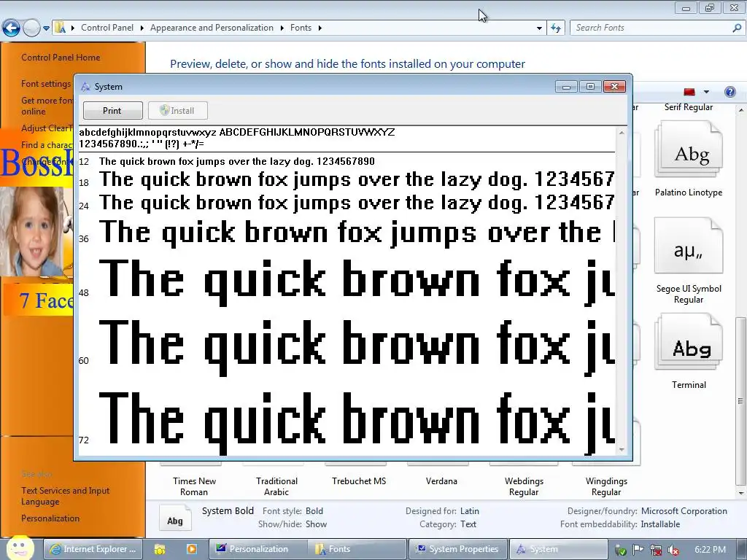Screen dimensions: 747x560
Task: Expand the arrow after Appearance and Personalization
Action: pyautogui.click(x=282, y=28)
